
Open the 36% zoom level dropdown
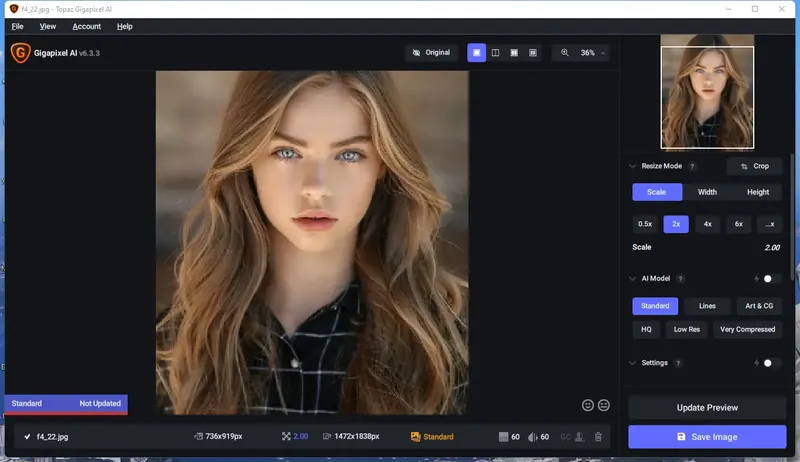coord(592,53)
